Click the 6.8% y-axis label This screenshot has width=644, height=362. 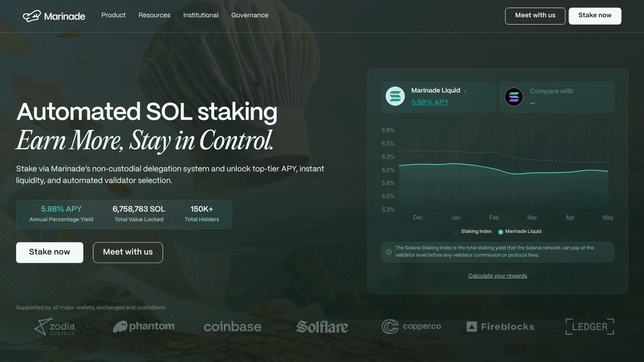coord(388,130)
